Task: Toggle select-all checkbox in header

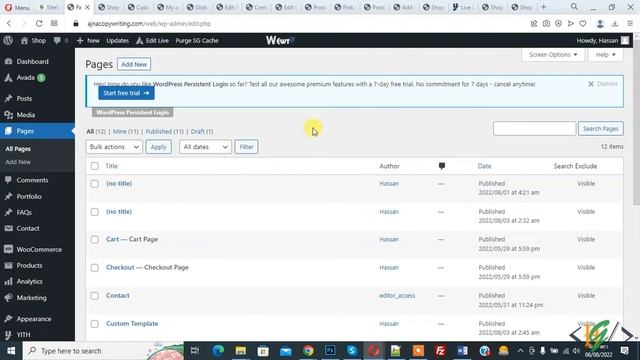Action: pyautogui.click(x=95, y=166)
